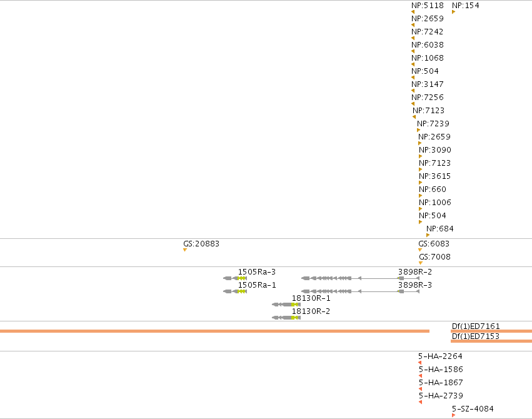The height and width of the screenshot is (419, 532).
Task: Select the NP:3615 marker triangle
Action: 421,183
